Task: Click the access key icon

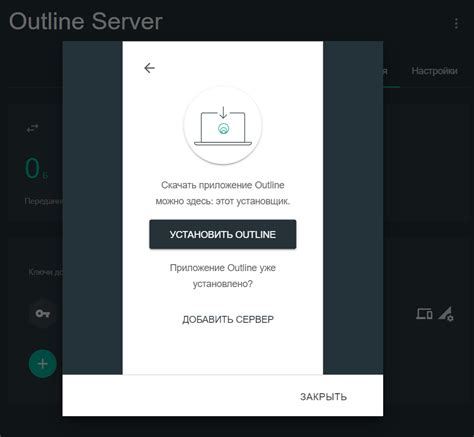Action: click(43, 314)
